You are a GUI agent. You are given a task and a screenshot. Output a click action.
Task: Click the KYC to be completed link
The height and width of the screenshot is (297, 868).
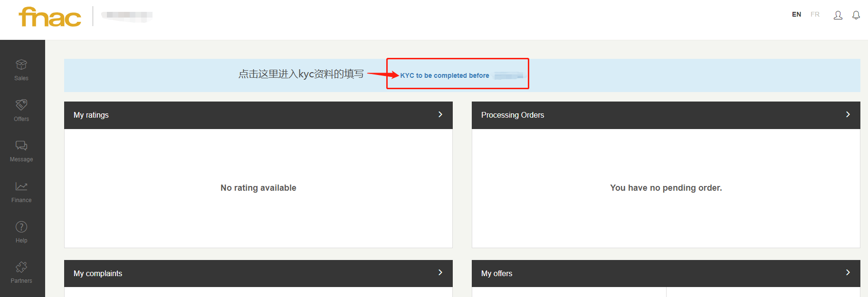point(445,75)
